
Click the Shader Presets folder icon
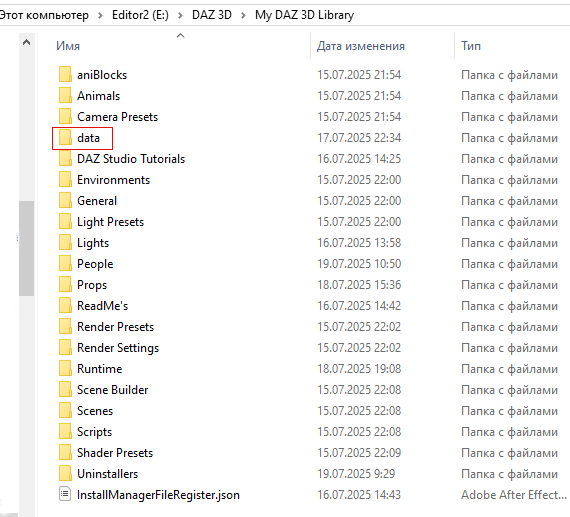65,453
